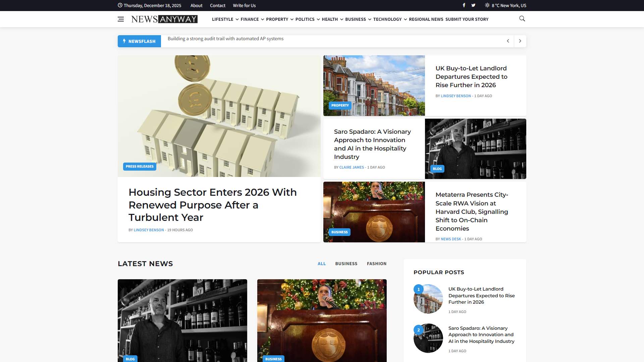The width and height of the screenshot is (644, 362).
Task: Open popular post thumbnail about UK landlords
Action: 428,299
